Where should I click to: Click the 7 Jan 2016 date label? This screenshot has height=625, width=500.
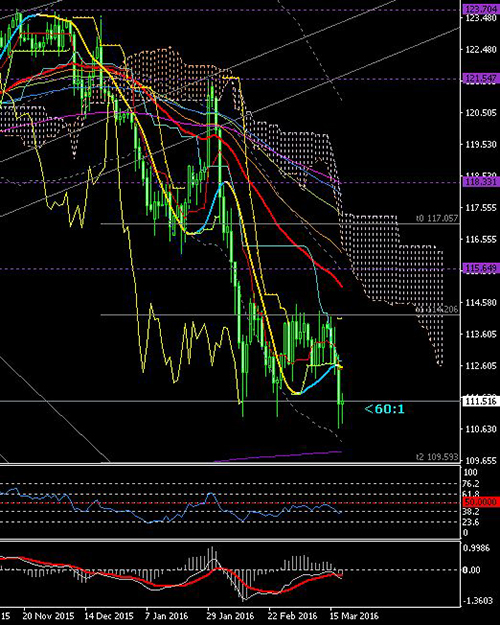(166, 616)
